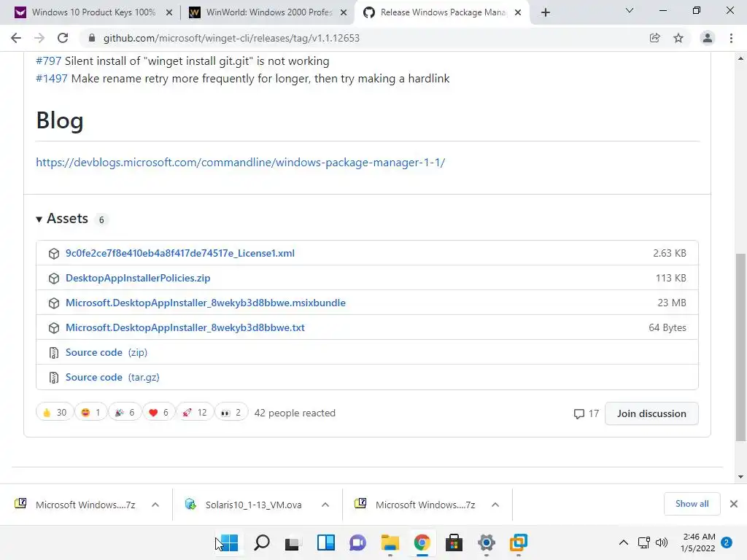Open notification center badge
Viewport: 747px width, 560px height.
click(727, 542)
